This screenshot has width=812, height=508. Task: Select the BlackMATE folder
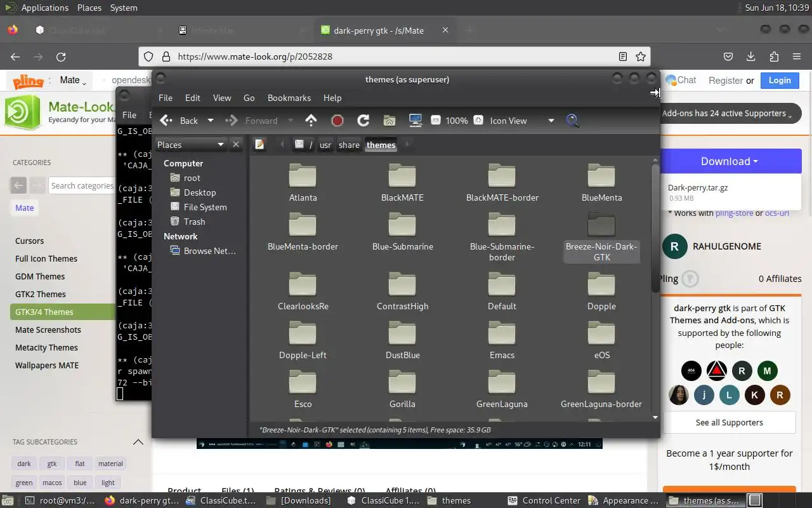pos(402,182)
